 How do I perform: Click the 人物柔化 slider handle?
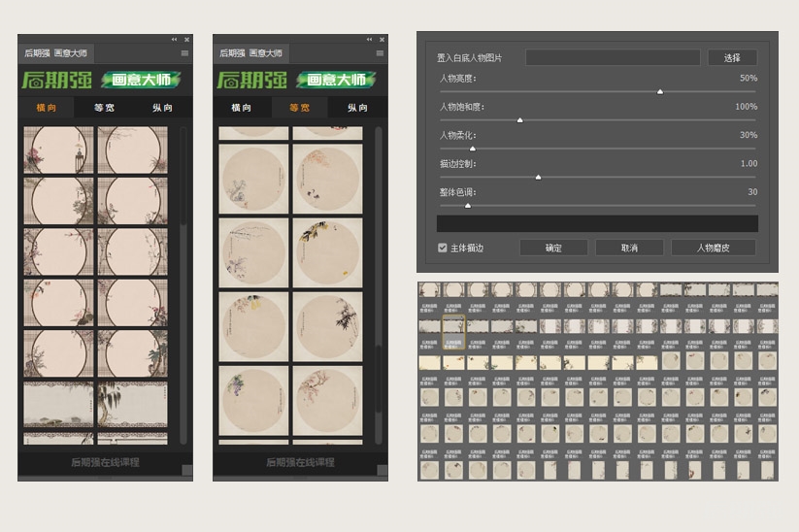(473, 149)
